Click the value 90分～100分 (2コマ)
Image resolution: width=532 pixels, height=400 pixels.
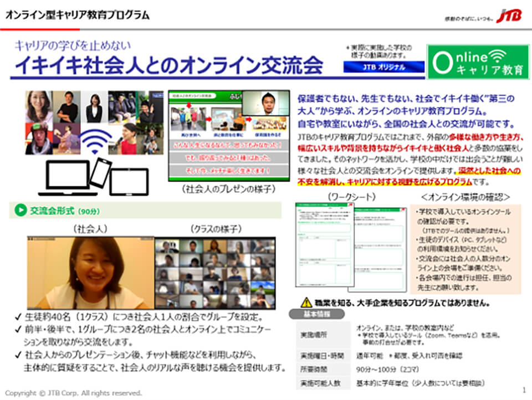click(x=387, y=369)
